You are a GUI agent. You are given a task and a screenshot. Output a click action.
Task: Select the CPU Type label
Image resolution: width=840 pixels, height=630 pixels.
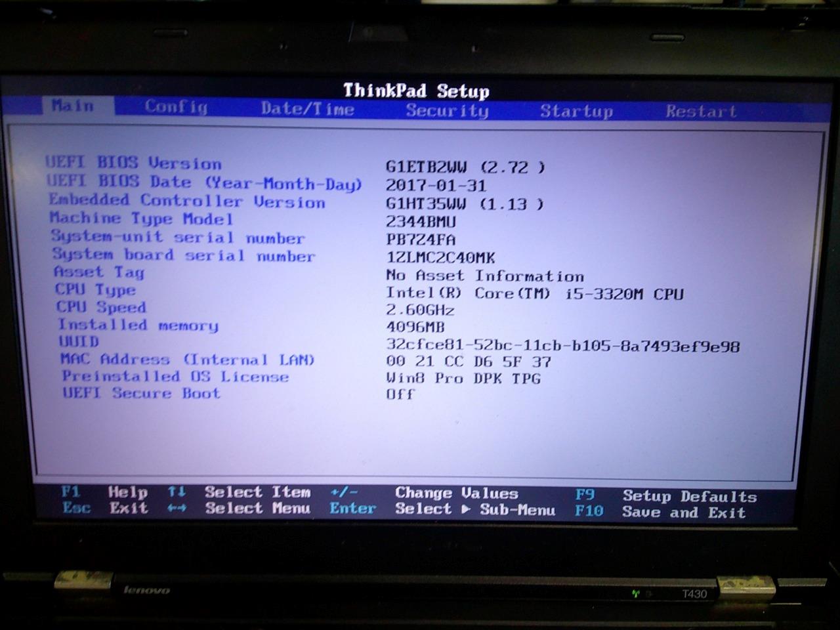(x=95, y=289)
